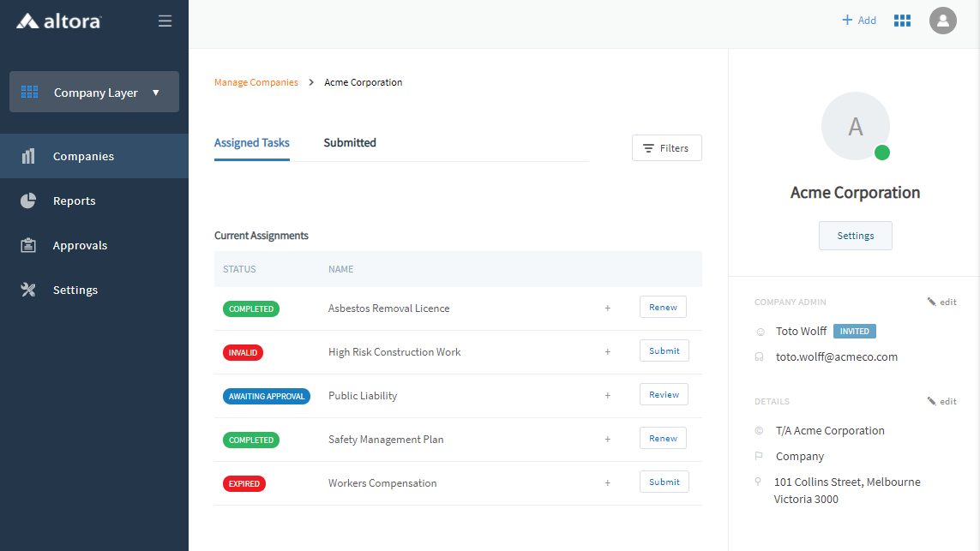The image size is (980, 551).
Task: Go to Manage Companies breadcrumb link
Action: 256,83
